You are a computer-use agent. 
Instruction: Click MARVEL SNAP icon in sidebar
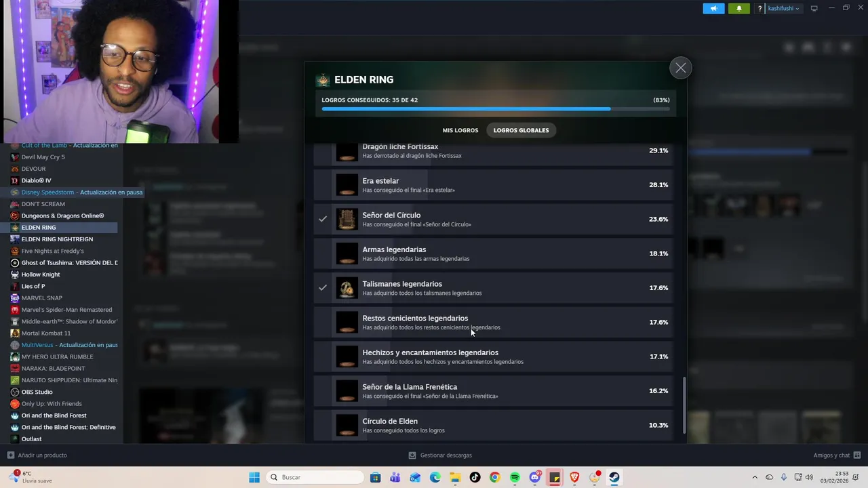pos(15,298)
